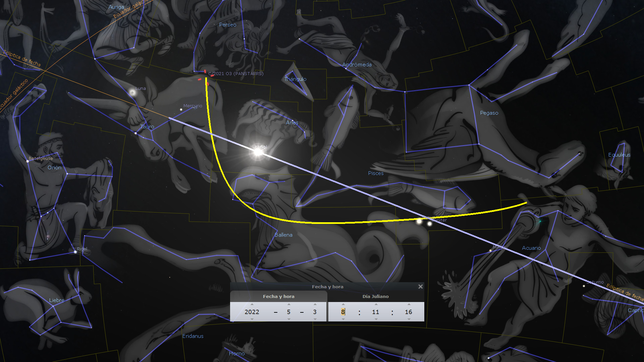Click the Triángulo constellation label

tap(296, 79)
